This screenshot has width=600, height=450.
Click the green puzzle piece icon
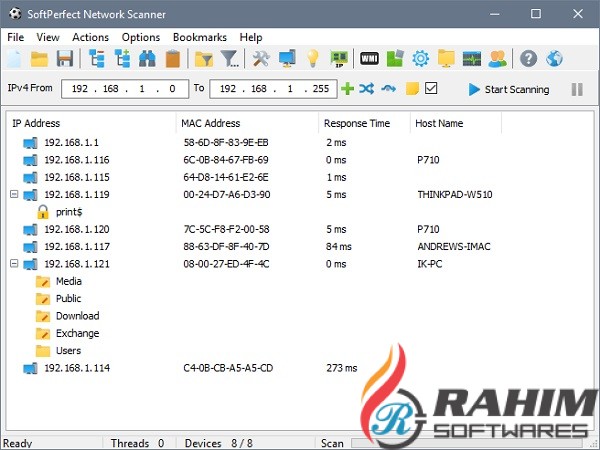[395, 59]
